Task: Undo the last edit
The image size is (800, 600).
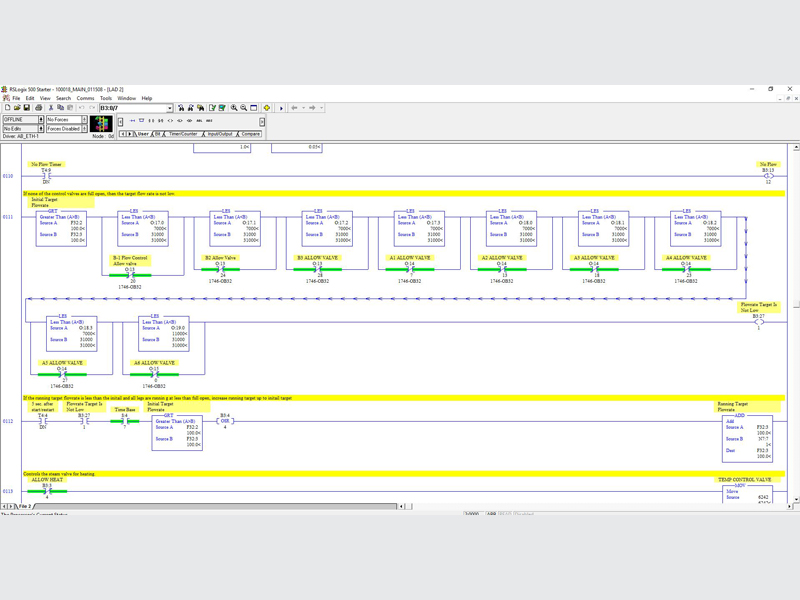Action: (81, 108)
